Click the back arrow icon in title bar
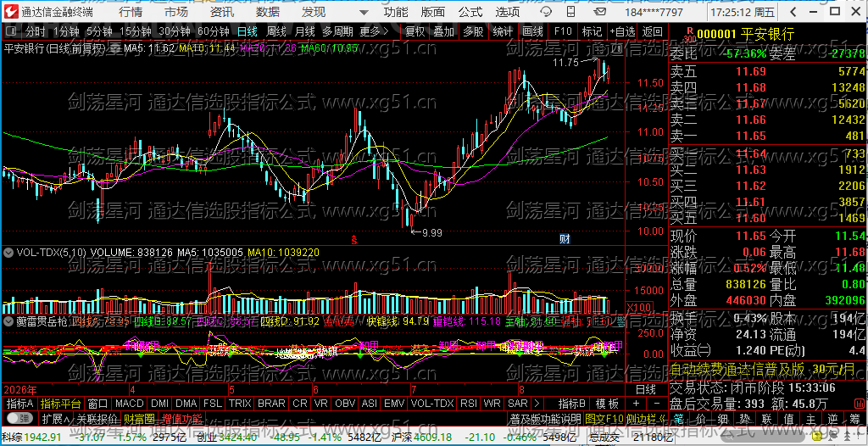 pyautogui.click(x=793, y=12)
